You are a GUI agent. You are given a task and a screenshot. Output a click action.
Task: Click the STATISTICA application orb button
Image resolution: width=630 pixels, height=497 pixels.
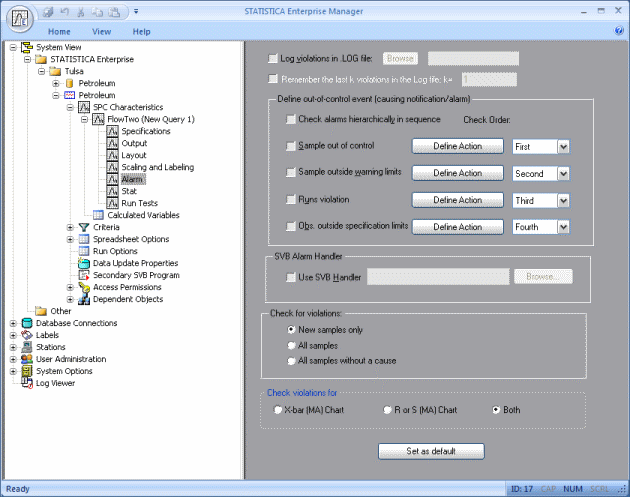[20, 18]
